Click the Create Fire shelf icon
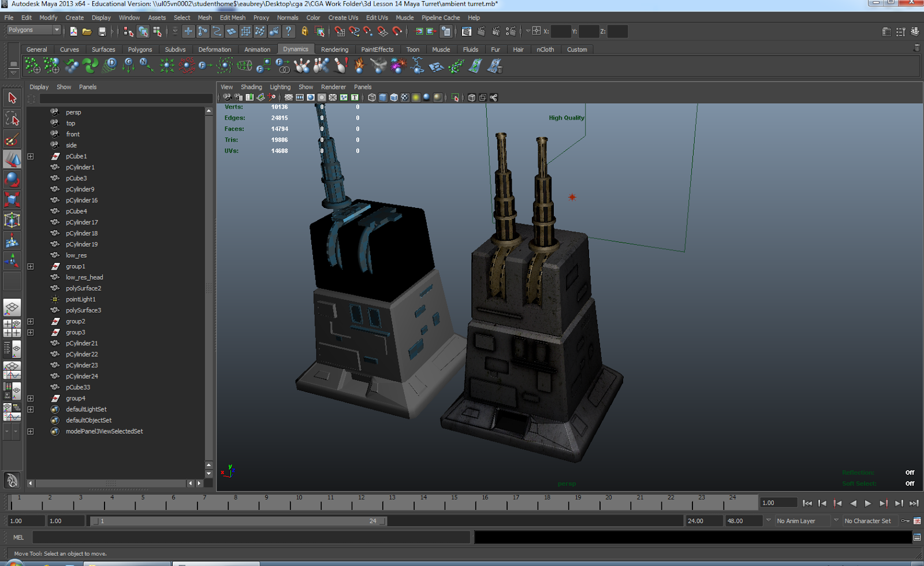 (x=359, y=66)
